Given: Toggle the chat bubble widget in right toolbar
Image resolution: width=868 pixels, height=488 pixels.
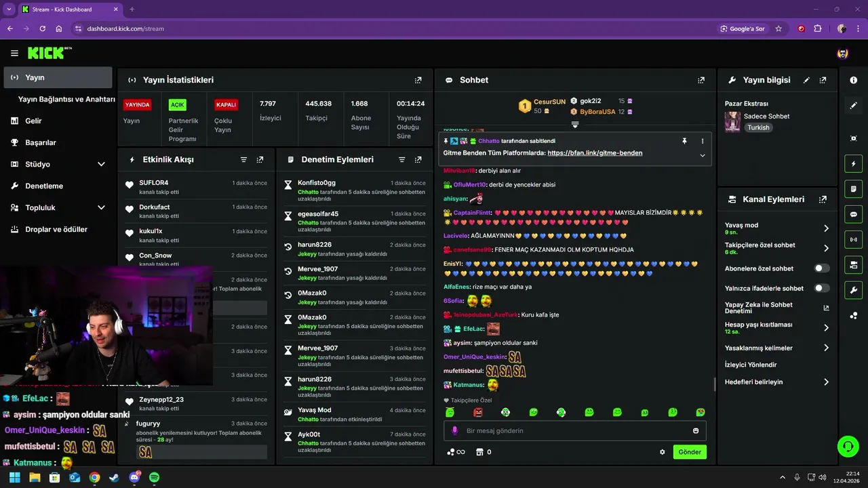Looking at the screenshot, I should (853, 214).
